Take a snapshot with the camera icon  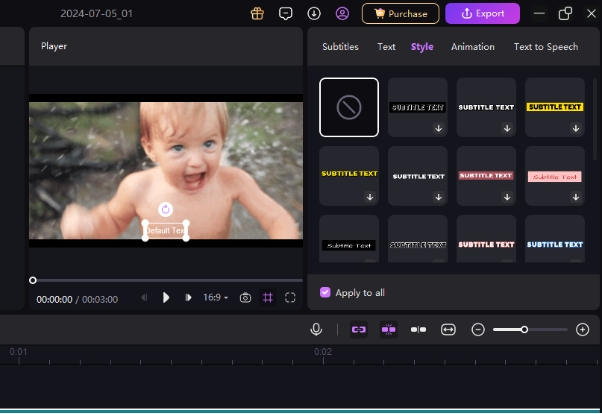tap(245, 298)
